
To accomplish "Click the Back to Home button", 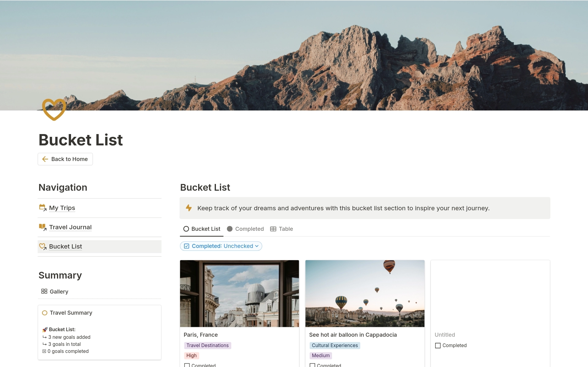I will coord(65,159).
